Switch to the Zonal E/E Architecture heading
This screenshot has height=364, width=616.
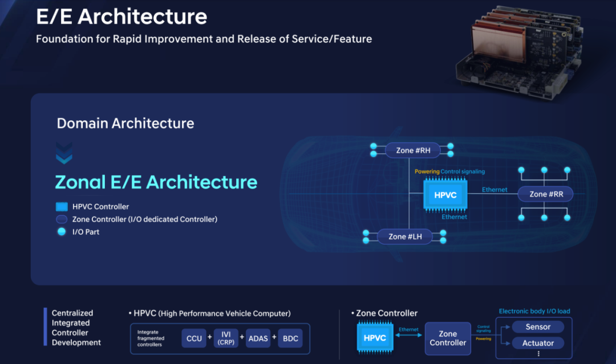click(155, 182)
